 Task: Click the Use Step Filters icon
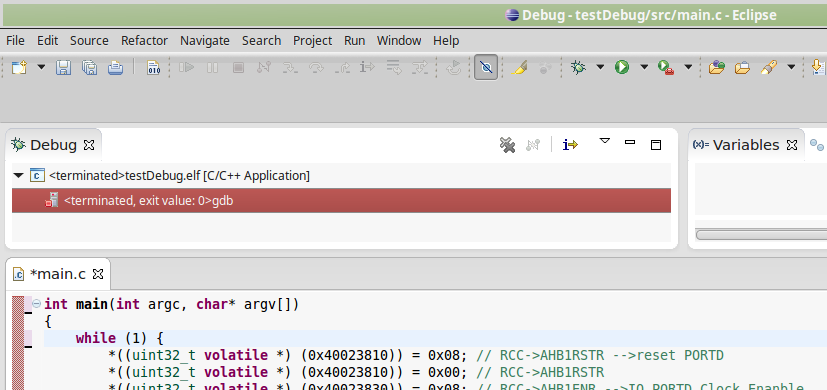pyautogui.click(x=420, y=68)
